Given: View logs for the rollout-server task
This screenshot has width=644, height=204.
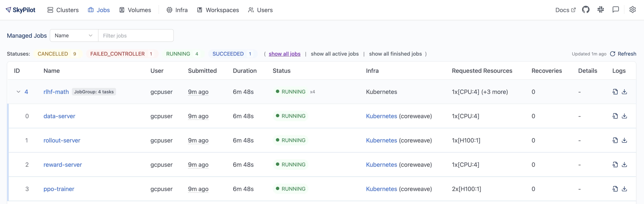Looking at the screenshot, I should point(615,140).
